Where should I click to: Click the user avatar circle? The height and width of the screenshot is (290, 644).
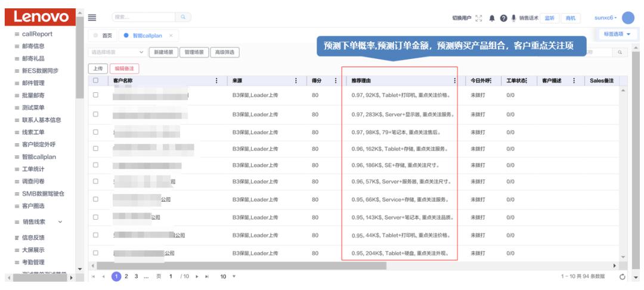(628, 18)
